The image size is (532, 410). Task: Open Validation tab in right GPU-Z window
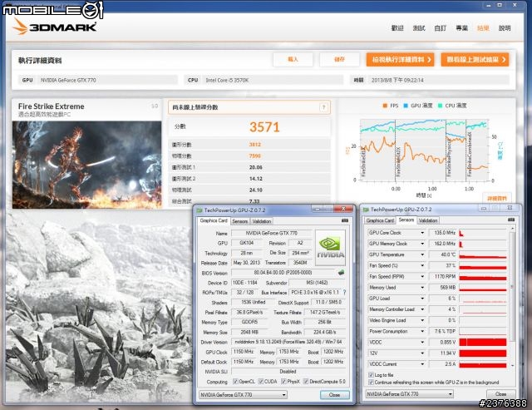point(428,220)
